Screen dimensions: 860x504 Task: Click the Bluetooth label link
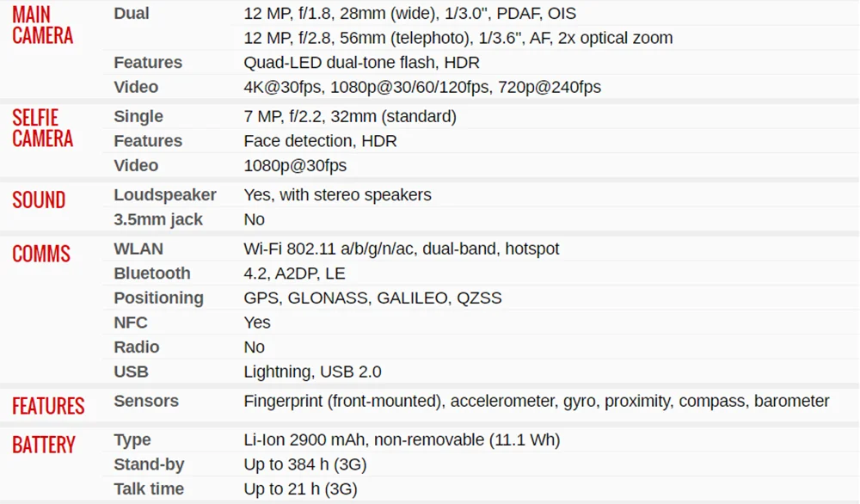(152, 274)
